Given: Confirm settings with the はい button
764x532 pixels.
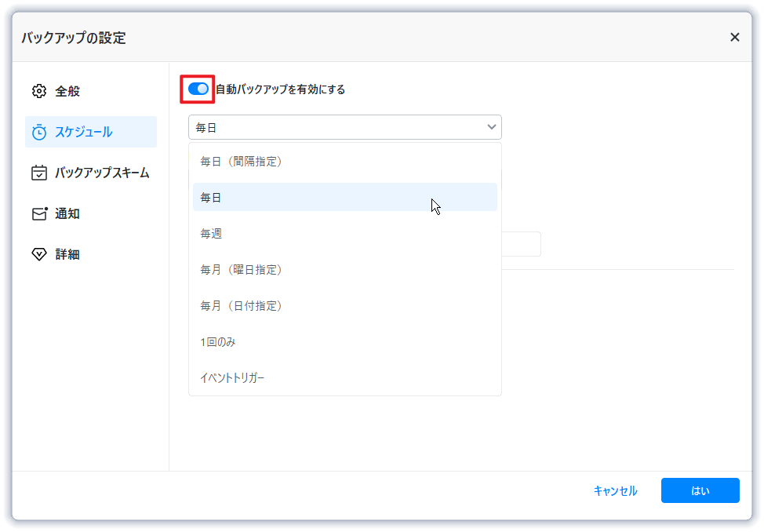Looking at the screenshot, I should click(700, 490).
